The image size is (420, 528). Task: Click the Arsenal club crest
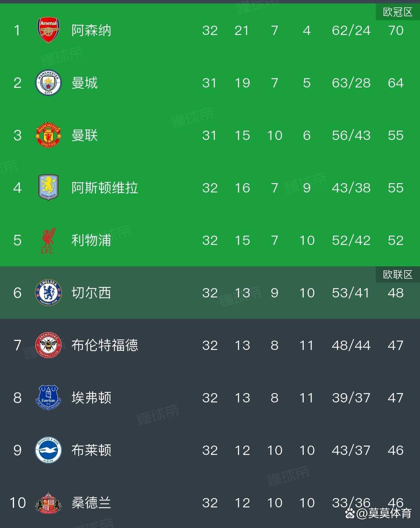tap(48, 30)
